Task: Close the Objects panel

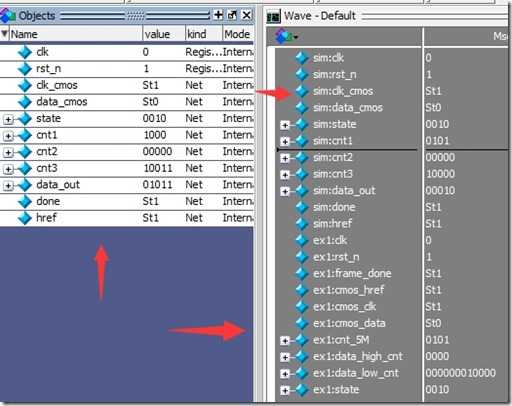Action: (246, 15)
